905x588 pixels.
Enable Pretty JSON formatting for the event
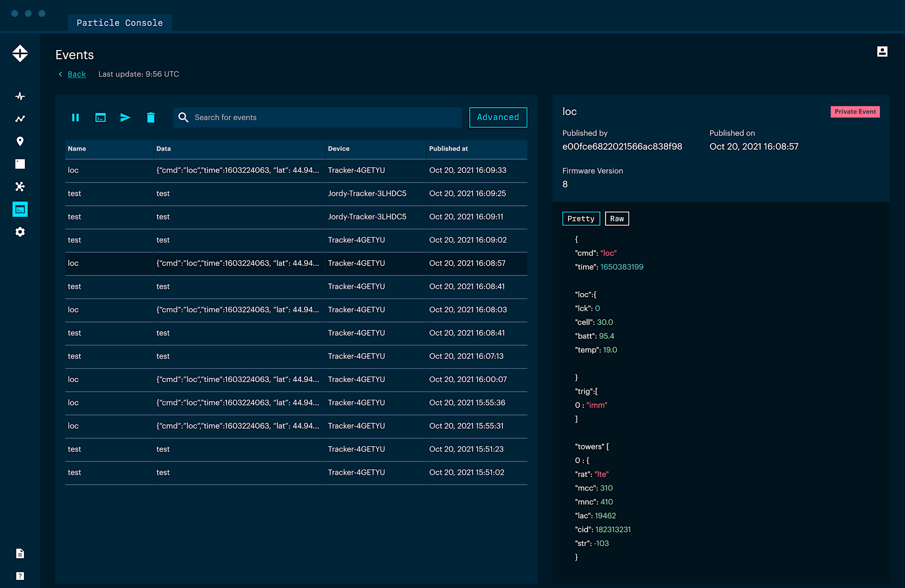[x=581, y=218]
